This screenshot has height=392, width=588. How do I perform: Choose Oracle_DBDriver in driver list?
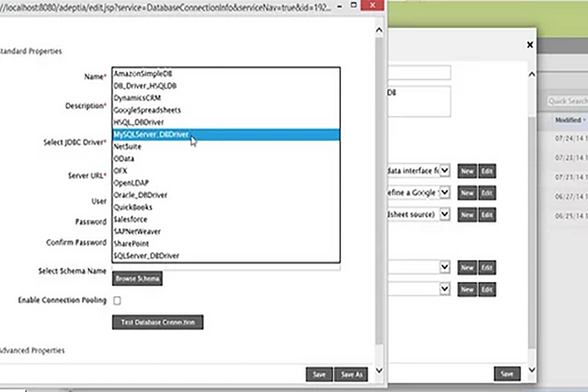click(140, 195)
